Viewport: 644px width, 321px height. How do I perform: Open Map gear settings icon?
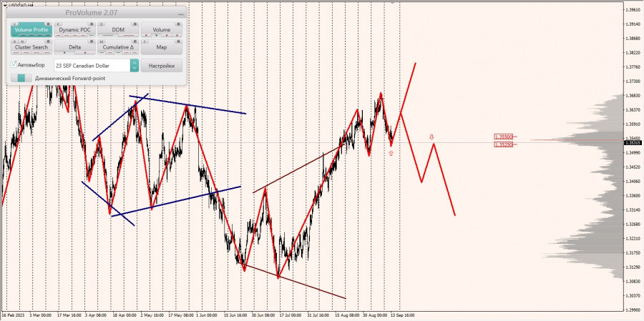click(178, 41)
